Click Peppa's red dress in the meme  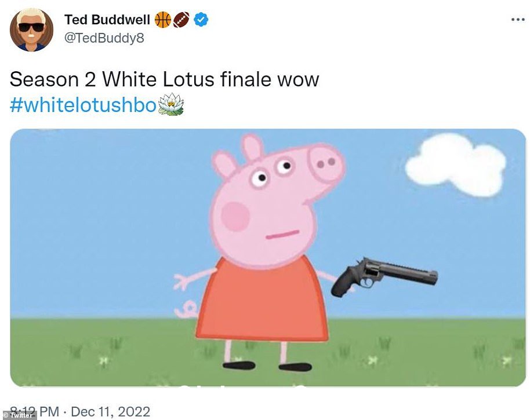(x=262, y=299)
